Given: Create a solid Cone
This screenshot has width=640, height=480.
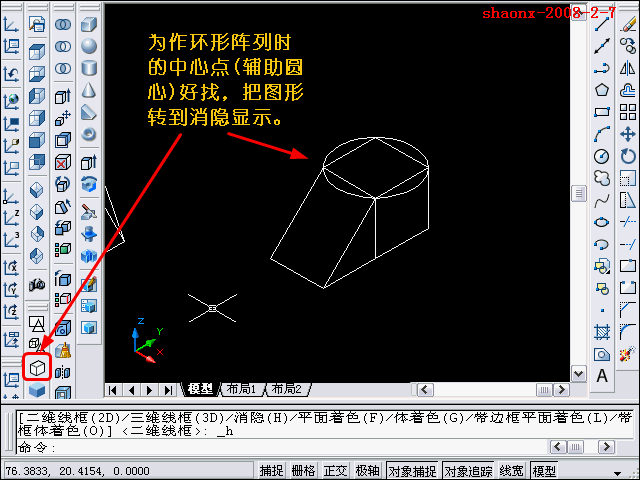Looking at the screenshot, I should pos(89,90).
